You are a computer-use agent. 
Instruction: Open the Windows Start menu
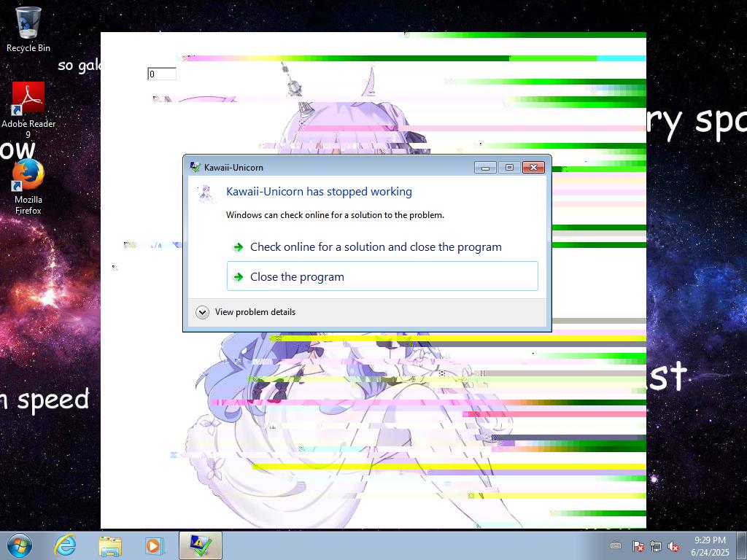point(20,545)
